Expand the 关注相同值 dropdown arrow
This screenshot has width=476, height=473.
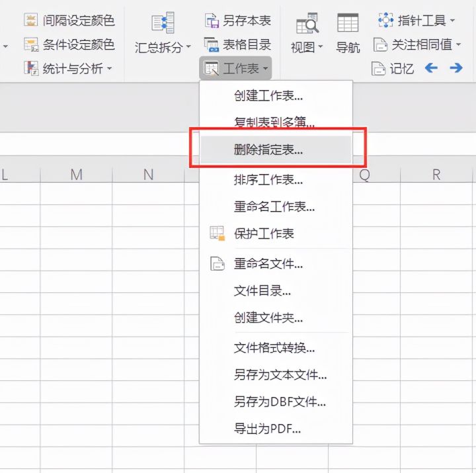pos(458,45)
